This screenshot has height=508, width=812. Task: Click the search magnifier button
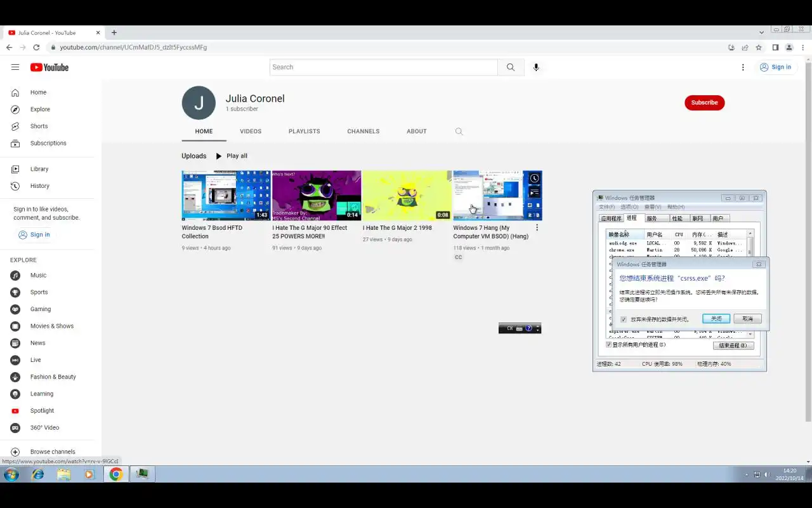(511, 67)
